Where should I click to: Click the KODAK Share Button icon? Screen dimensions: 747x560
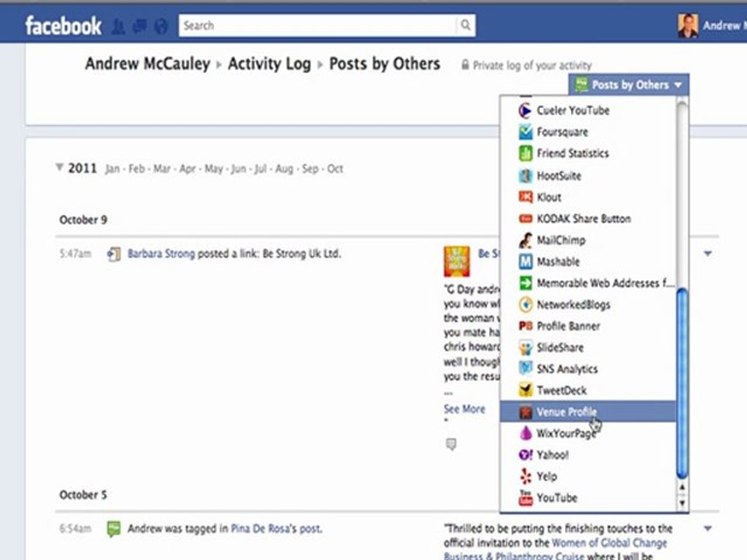[525, 219]
